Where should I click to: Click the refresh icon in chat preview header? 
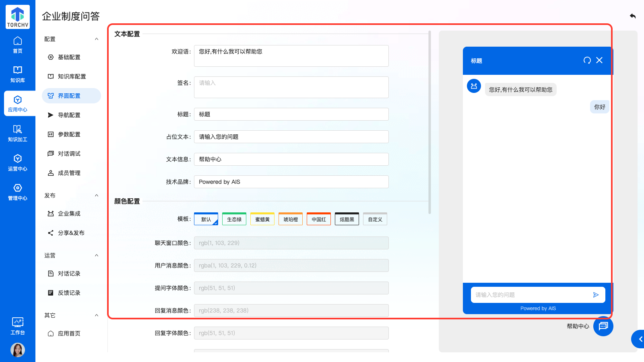point(587,60)
